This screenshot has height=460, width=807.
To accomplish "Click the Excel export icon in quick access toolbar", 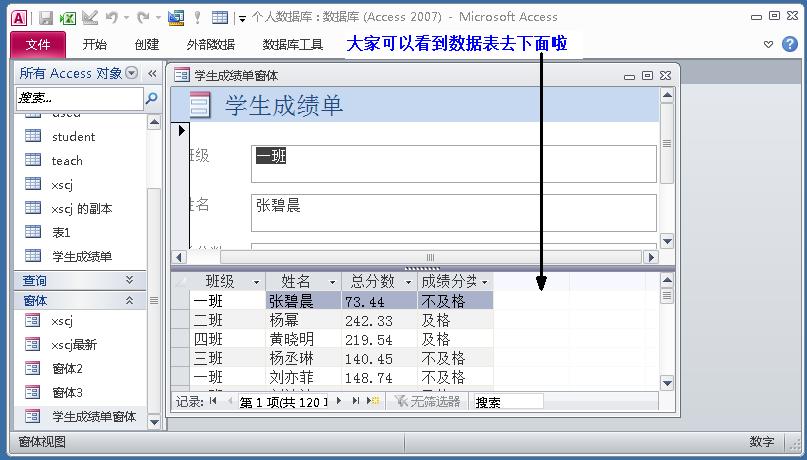I will pyautogui.click(x=67, y=18).
